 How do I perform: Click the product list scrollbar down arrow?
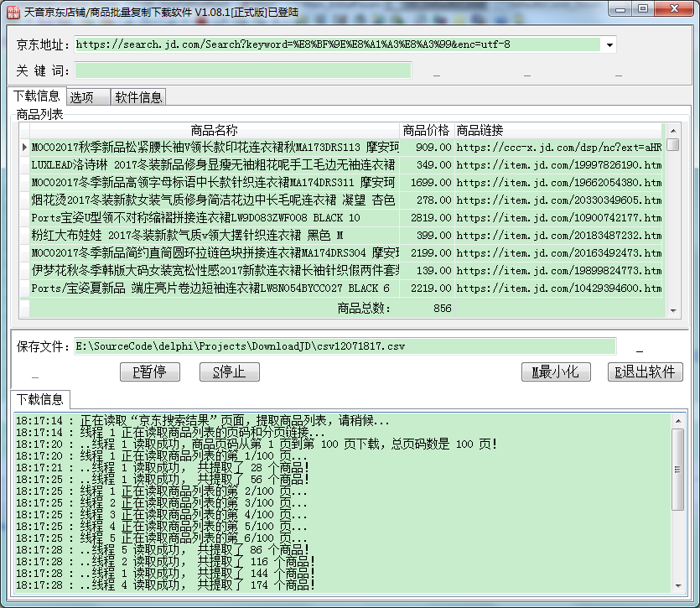tap(673, 311)
